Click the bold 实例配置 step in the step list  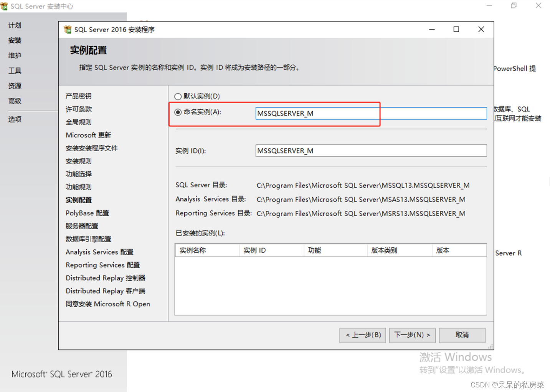click(78, 200)
